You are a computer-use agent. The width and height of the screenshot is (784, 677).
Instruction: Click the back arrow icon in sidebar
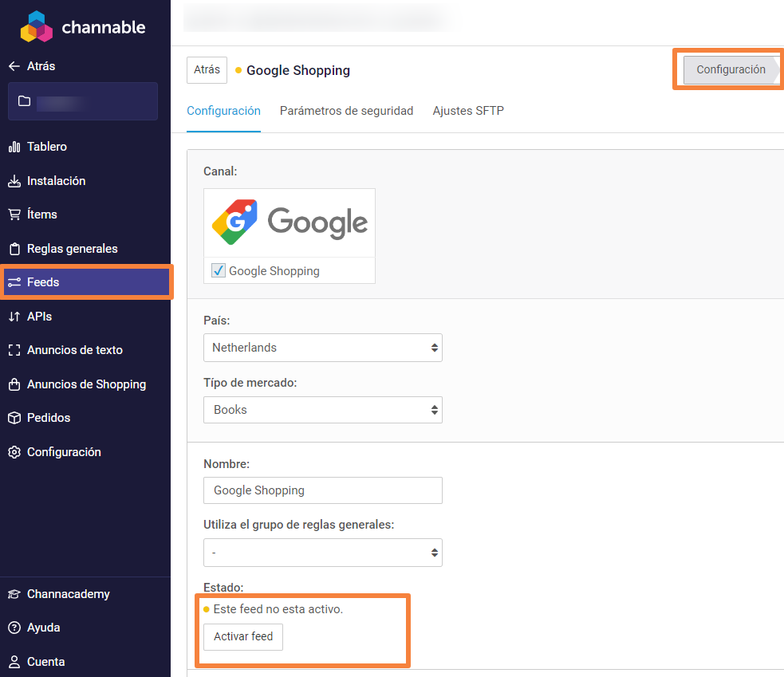pos(14,66)
